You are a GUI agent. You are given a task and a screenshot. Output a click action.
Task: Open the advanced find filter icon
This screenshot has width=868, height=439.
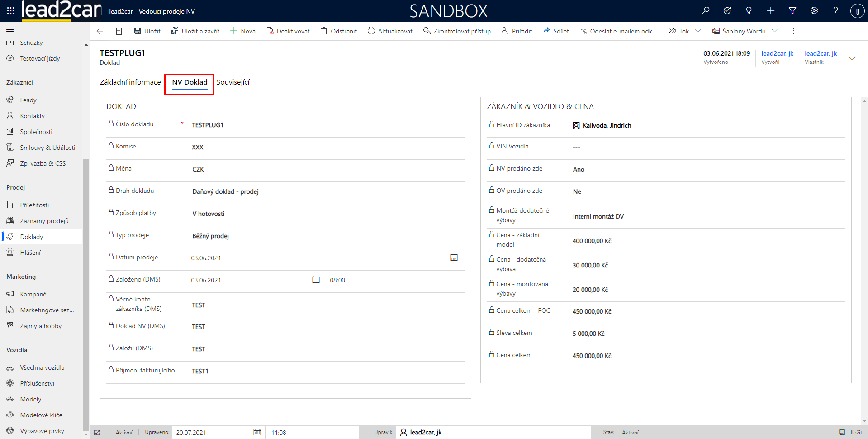tap(792, 11)
